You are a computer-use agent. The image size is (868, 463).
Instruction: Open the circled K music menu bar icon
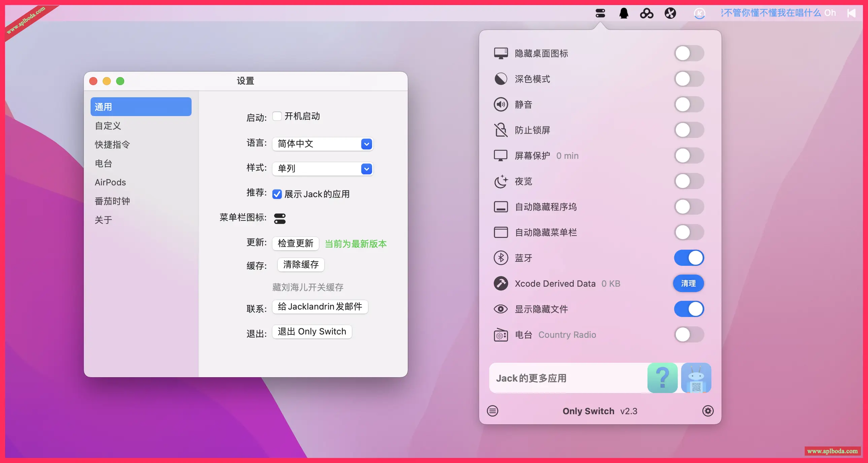click(700, 13)
